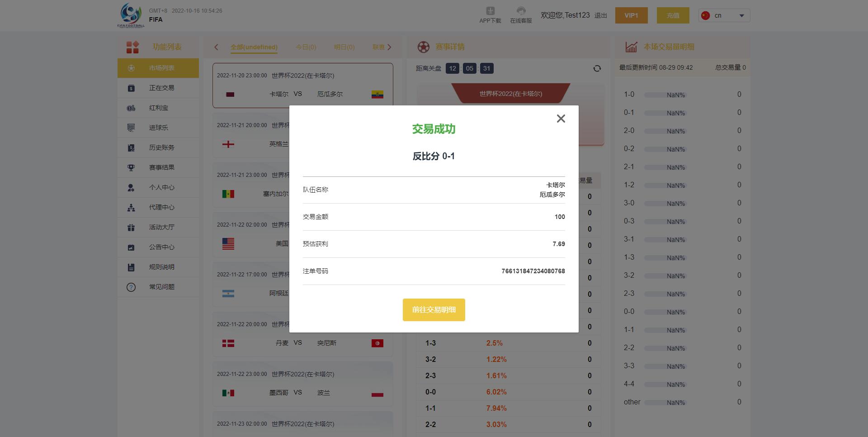Open the language dropdown showing cn
Screen dimensions: 868x437
(x=724, y=15)
